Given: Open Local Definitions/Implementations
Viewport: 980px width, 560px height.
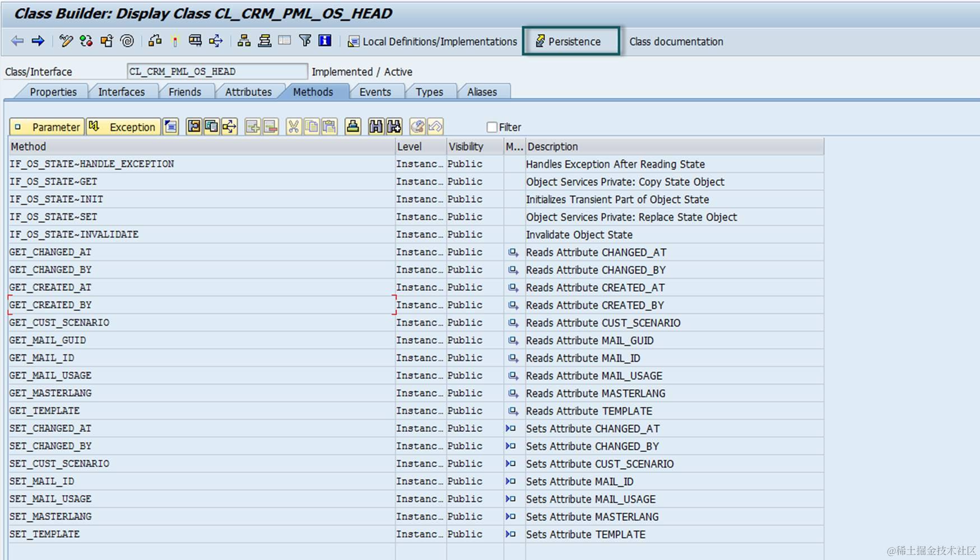Looking at the screenshot, I should [432, 41].
